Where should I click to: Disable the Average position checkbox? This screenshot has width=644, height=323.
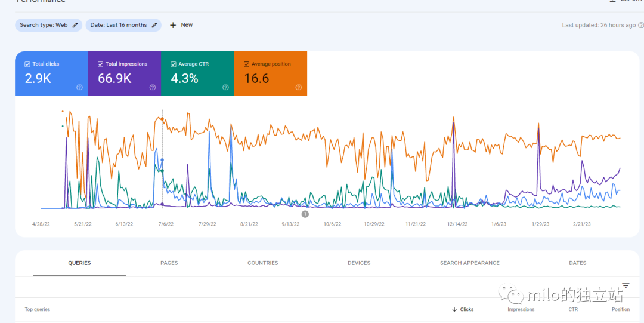click(246, 64)
